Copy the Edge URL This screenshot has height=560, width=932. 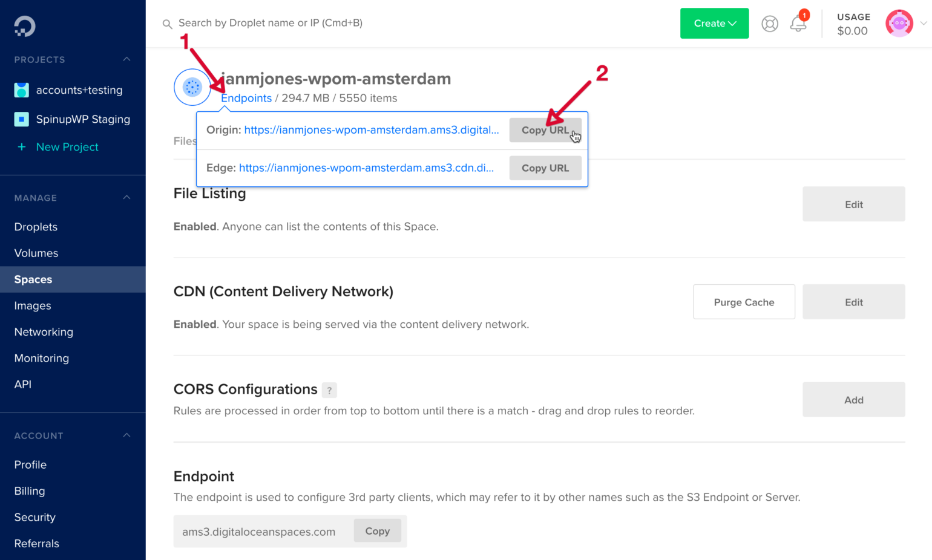pyautogui.click(x=545, y=168)
